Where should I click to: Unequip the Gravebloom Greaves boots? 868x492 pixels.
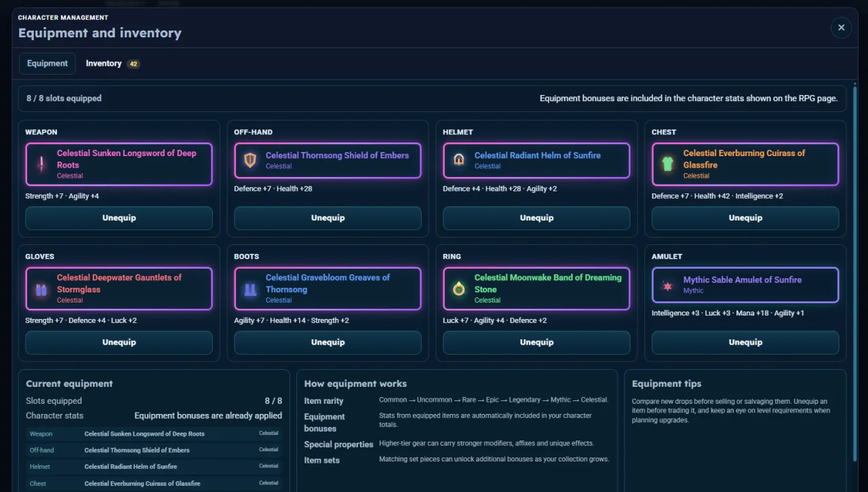[x=328, y=343]
